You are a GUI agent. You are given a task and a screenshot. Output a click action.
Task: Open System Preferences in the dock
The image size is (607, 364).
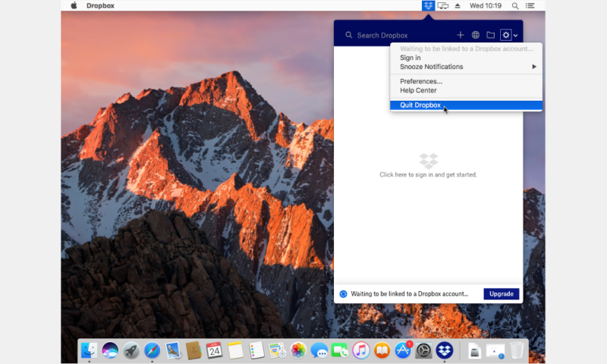point(423,351)
